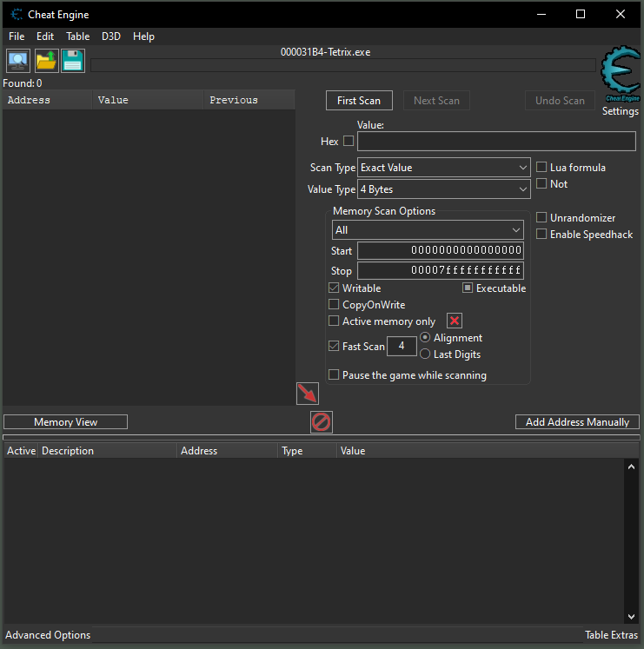Open Table Extras
This screenshot has width=644, height=649.
pyautogui.click(x=611, y=635)
